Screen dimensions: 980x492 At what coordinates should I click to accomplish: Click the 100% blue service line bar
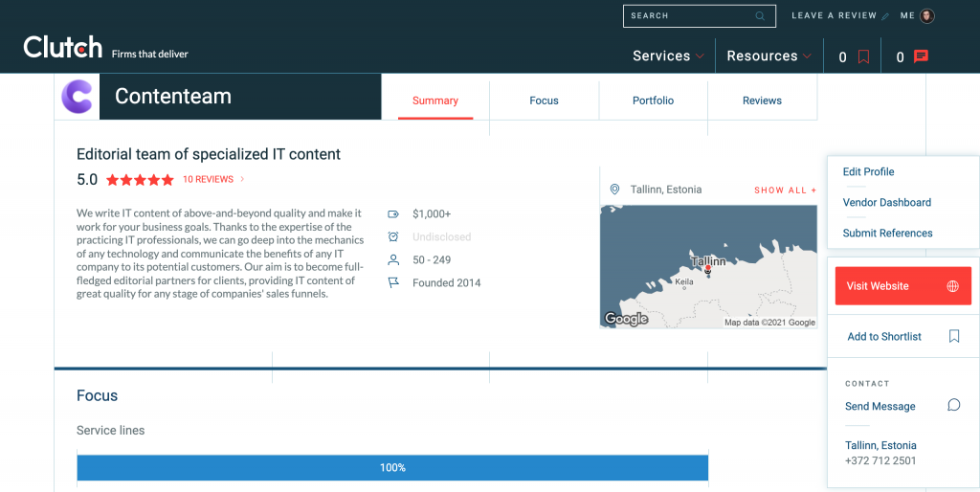(x=392, y=468)
